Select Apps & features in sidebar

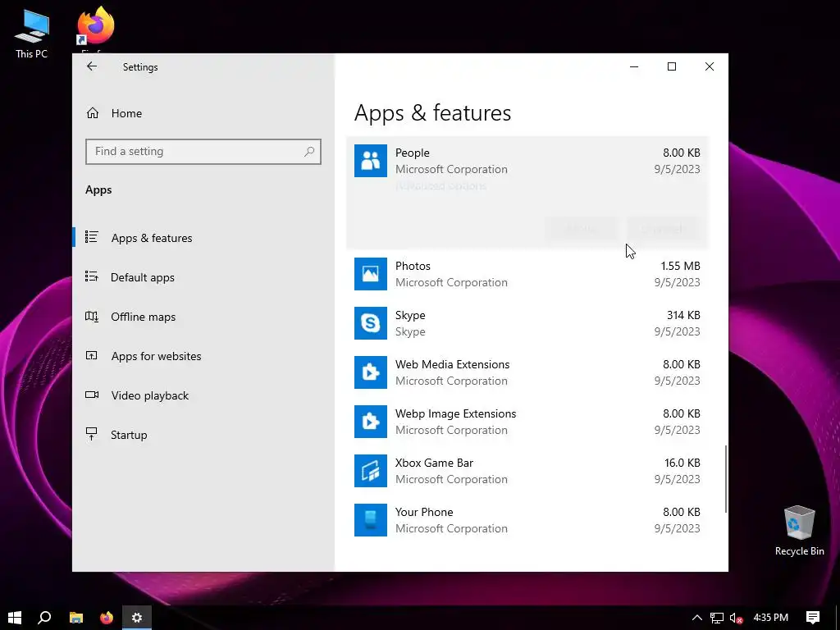[152, 238]
